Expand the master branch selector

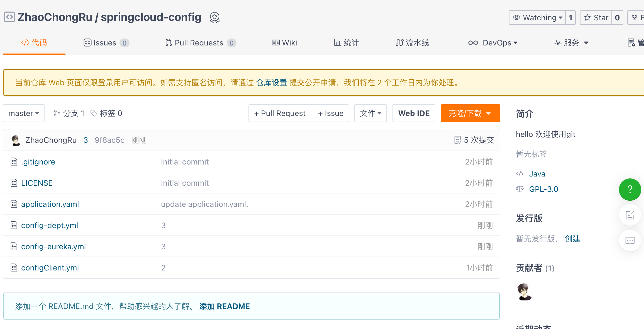[24, 113]
